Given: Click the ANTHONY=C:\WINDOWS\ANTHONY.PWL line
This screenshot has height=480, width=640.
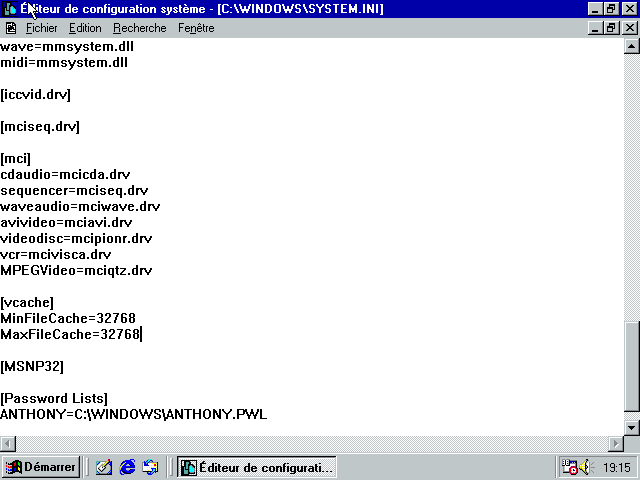Looking at the screenshot, I should [133, 414].
